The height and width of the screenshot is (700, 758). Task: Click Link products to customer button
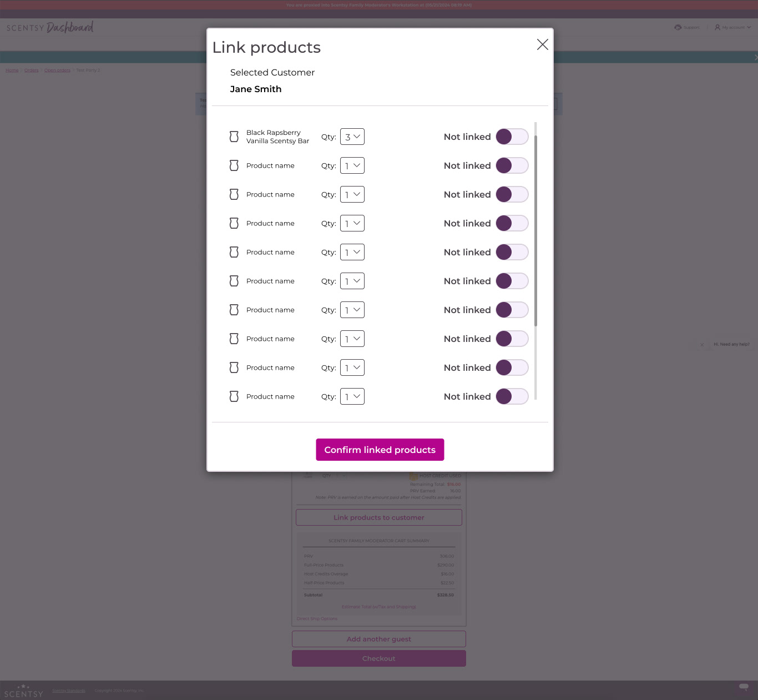point(379,517)
